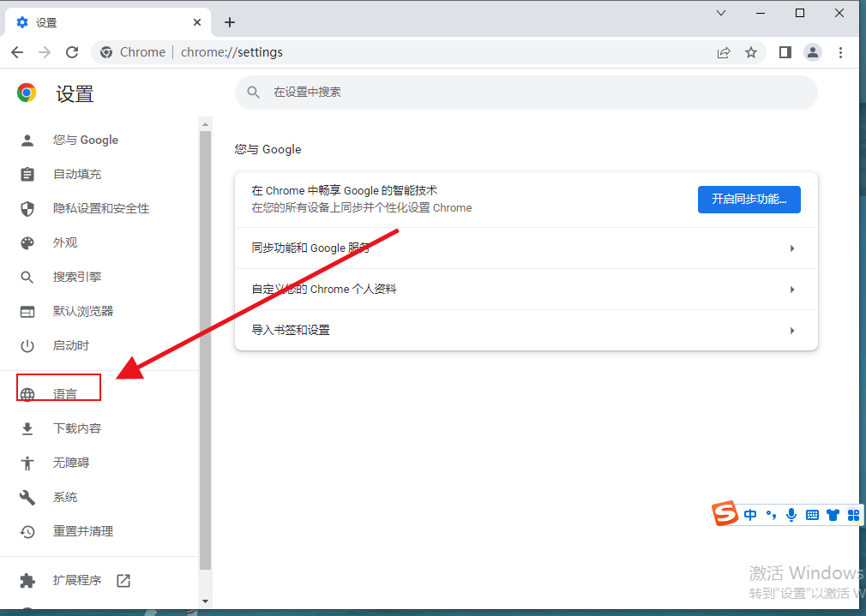Open the side panel icon
866x616 pixels.
[785, 52]
